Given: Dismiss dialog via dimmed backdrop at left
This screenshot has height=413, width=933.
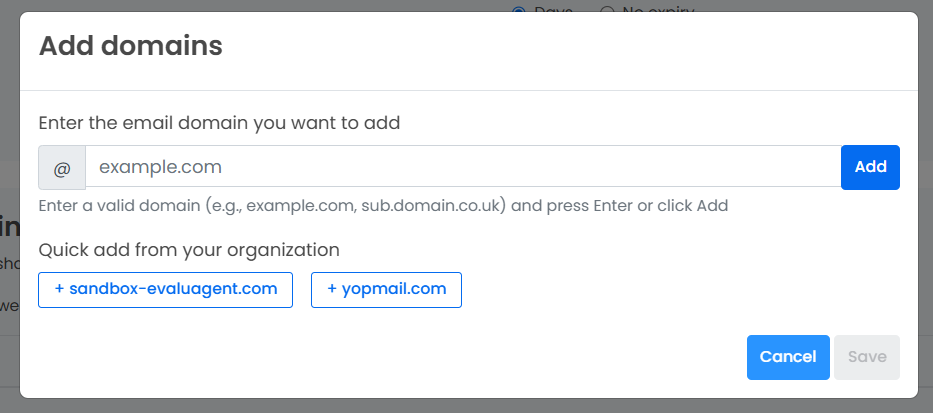Looking at the screenshot, I should (x=10, y=208).
